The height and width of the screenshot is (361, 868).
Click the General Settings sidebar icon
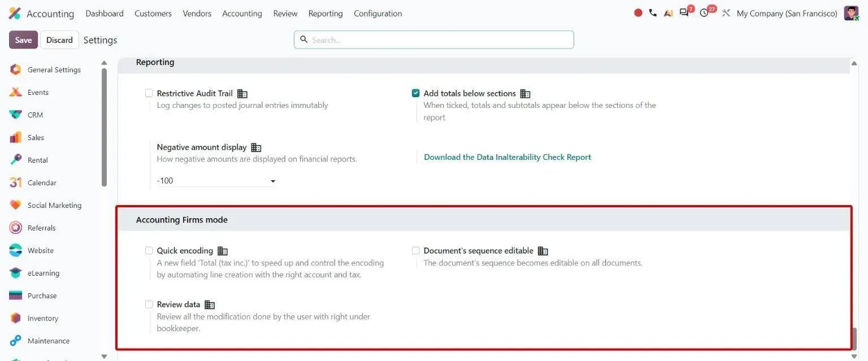click(x=16, y=69)
